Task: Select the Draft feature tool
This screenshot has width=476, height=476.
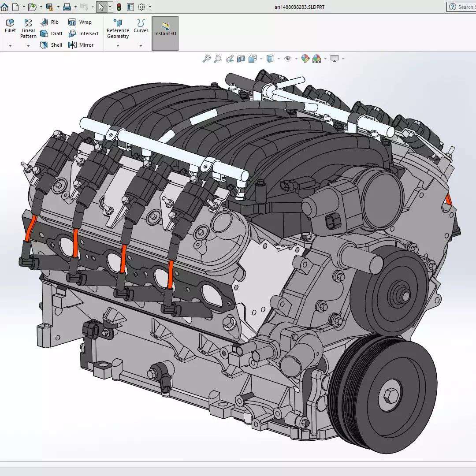Action: (x=51, y=33)
